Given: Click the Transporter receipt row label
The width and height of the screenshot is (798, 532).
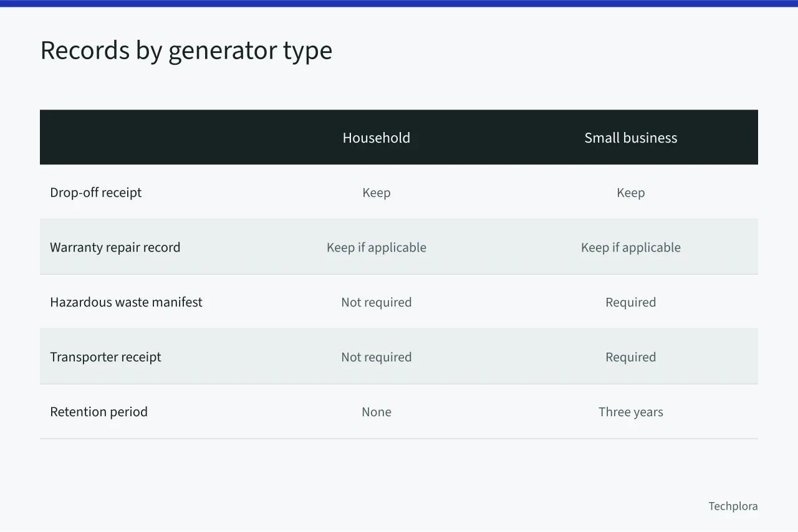Looking at the screenshot, I should (x=106, y=357).
